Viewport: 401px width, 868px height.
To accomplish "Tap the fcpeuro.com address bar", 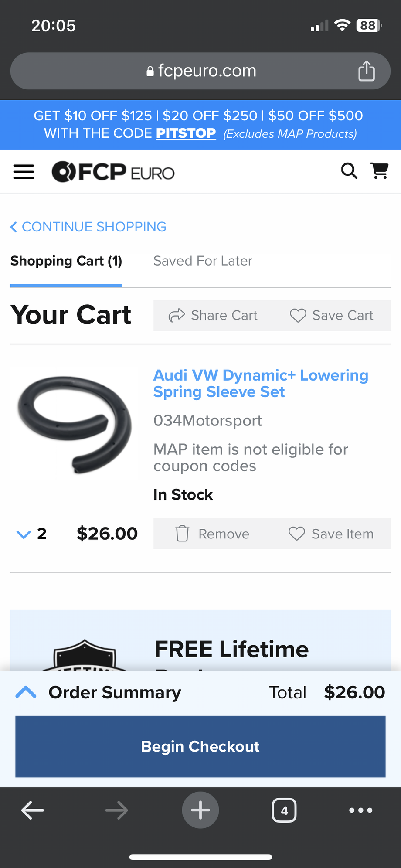I will (200, 71).
